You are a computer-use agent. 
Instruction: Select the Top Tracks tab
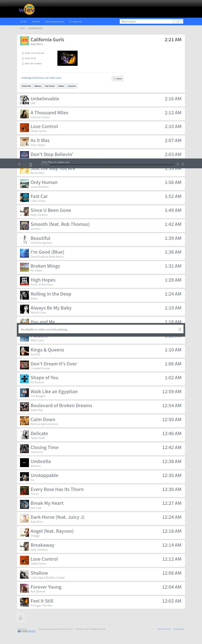(x=50, y=86)
